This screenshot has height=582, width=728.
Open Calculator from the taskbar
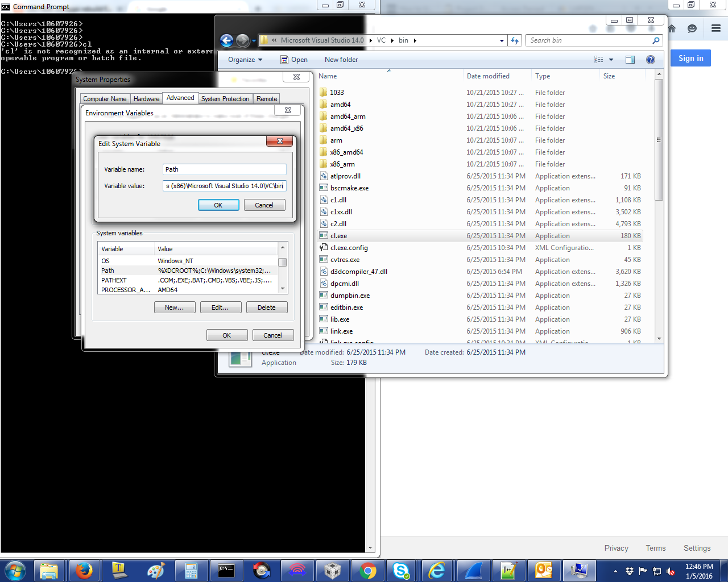click(191, 571)
